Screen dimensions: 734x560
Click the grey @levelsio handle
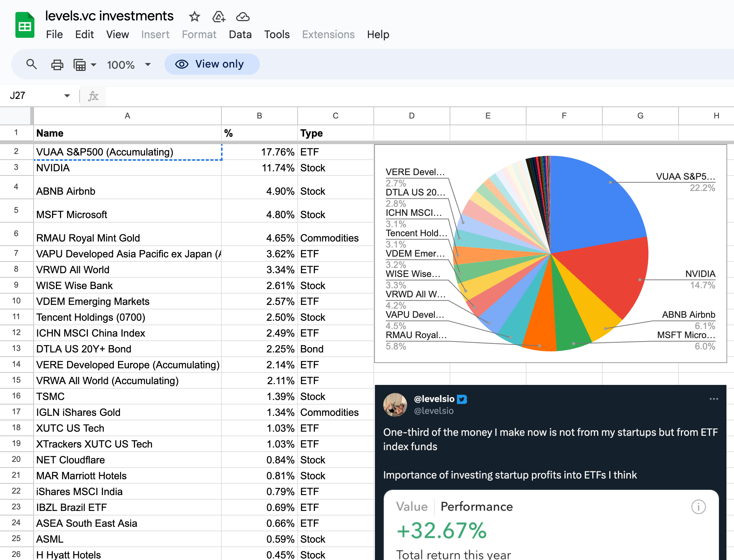(x=434, y=411)
